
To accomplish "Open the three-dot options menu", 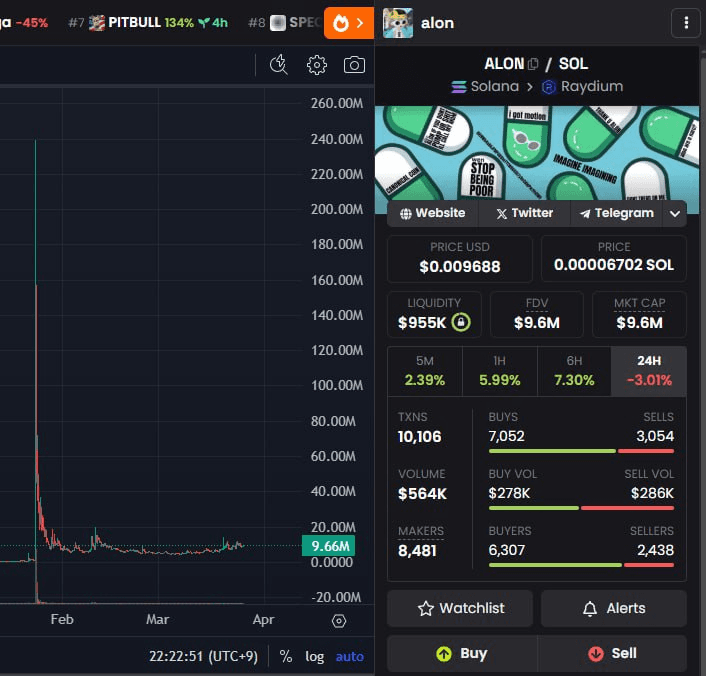I will coord(686,23).
